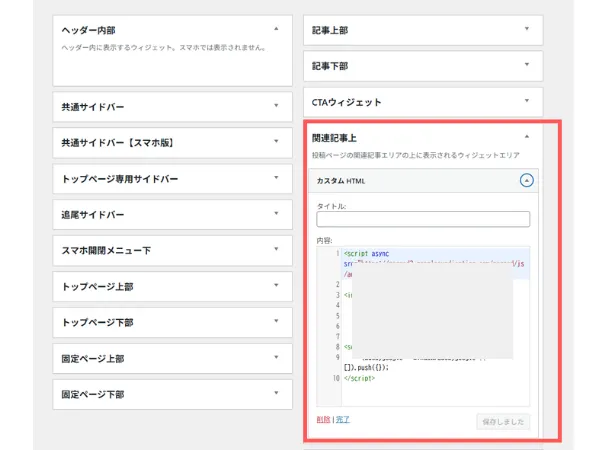Expand the トップページ専用サイドバー panel
This screenshot has height=450, width=600.
(x=275, y=178)
